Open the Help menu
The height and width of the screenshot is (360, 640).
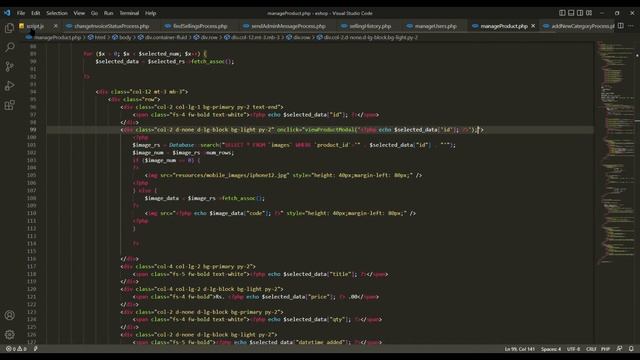click(151, 13)
